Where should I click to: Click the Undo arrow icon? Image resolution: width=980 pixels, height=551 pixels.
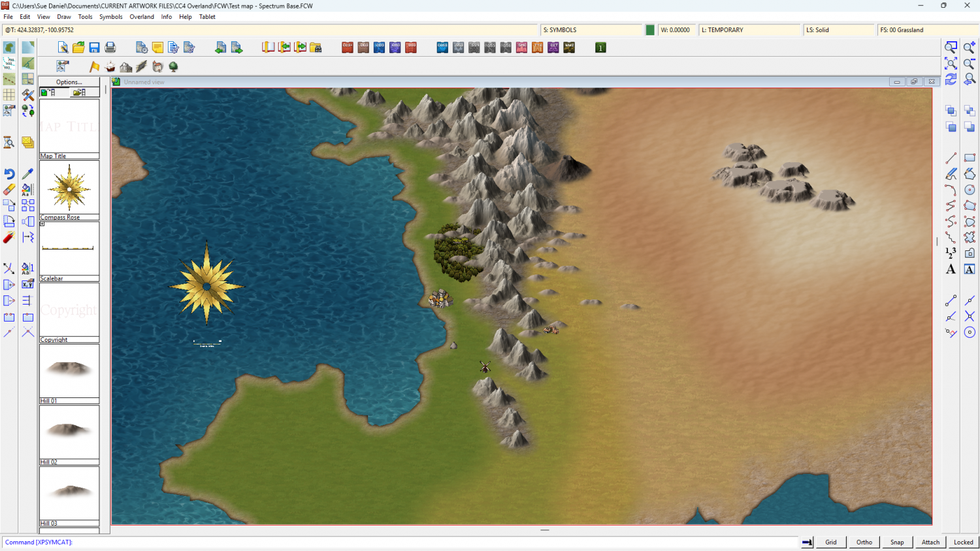(9, 174)
